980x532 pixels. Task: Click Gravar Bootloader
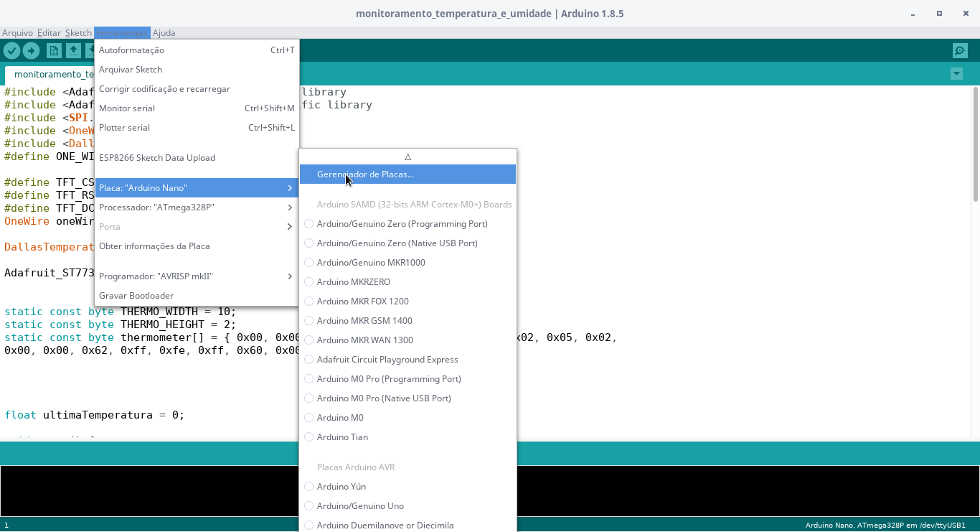(136, 295)
